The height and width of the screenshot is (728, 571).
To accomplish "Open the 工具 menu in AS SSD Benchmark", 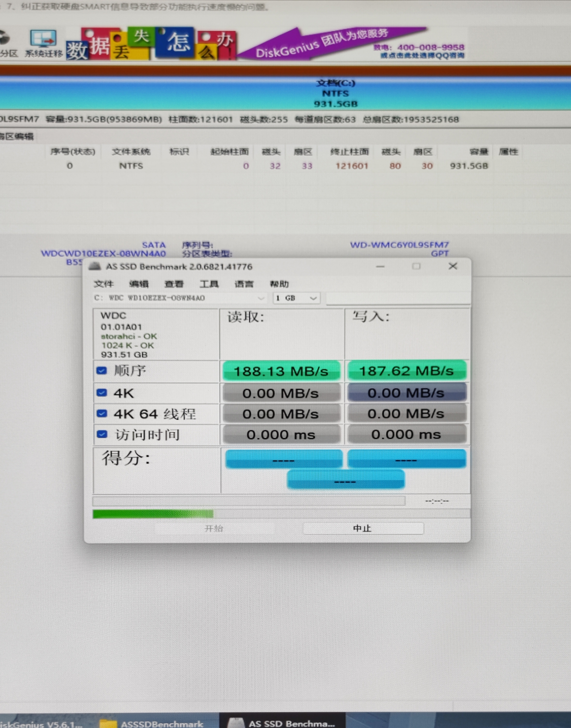I will coord(209,284).
